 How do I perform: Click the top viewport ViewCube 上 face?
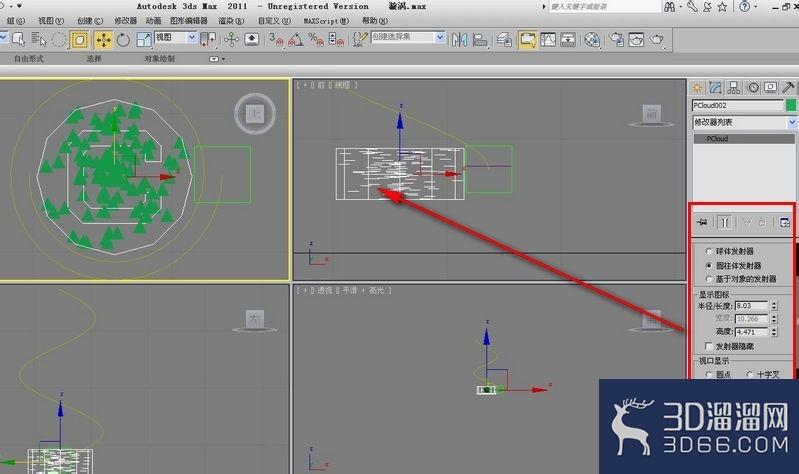pyautogui.click(x=255, y=114)
